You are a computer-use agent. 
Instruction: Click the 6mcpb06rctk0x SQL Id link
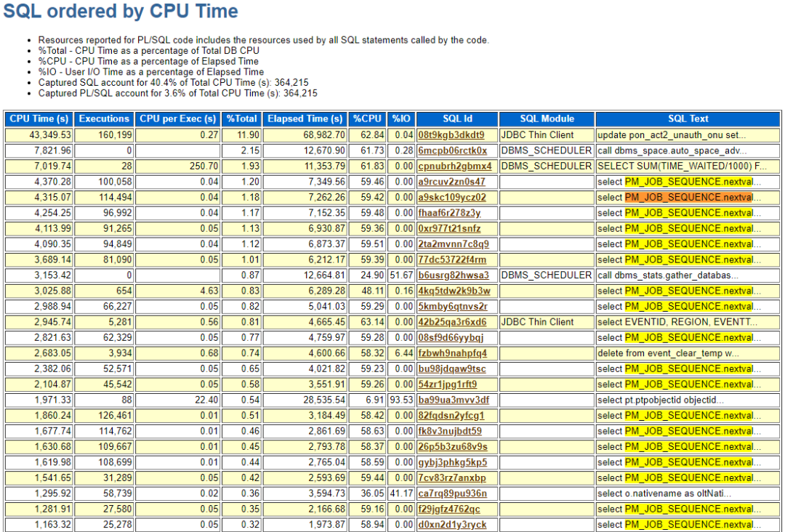tap(452, 150)
